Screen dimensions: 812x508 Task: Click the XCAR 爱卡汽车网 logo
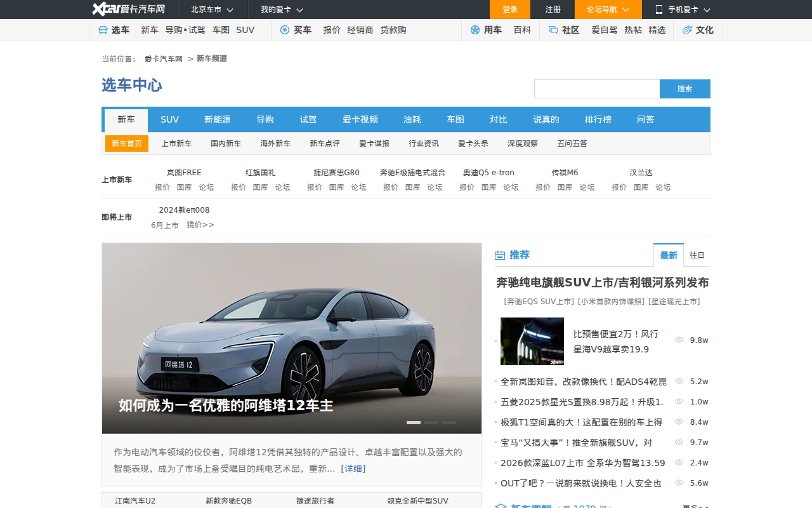click(129, 9)
